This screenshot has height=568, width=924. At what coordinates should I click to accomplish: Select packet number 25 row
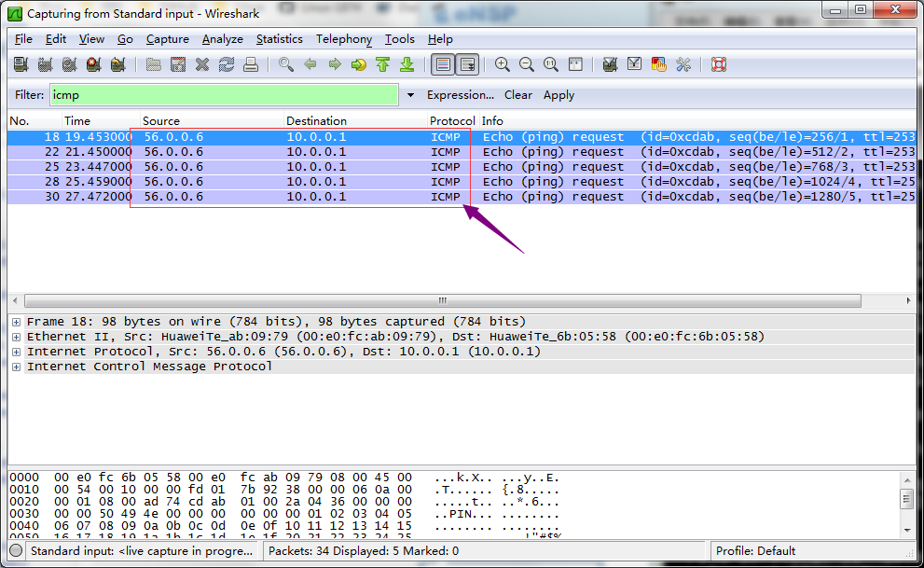[462, 167]
